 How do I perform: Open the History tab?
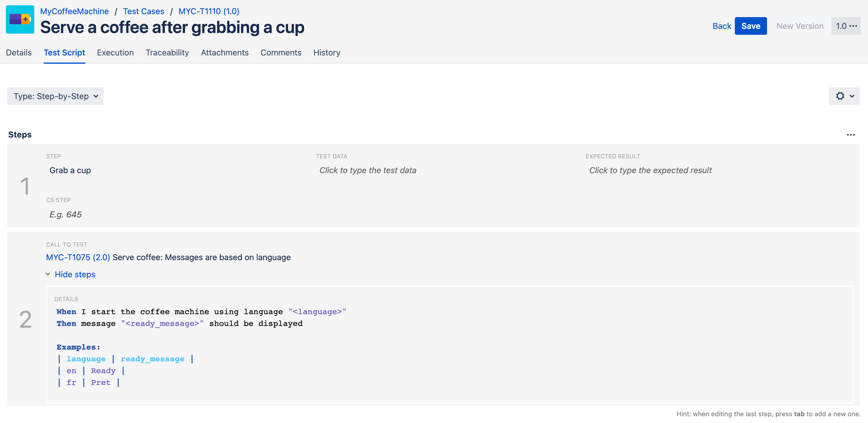coord(327,53)
